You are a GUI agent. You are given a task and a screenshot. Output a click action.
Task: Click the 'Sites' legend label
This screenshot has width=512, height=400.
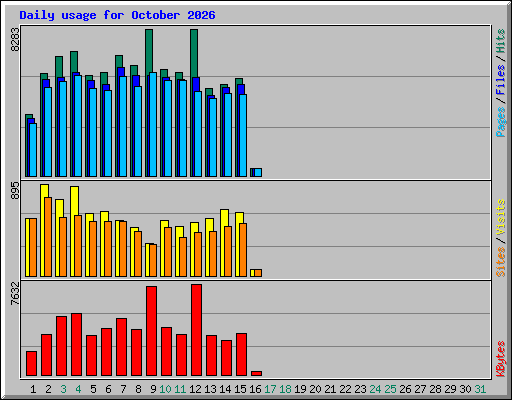[x=501, y=262]
